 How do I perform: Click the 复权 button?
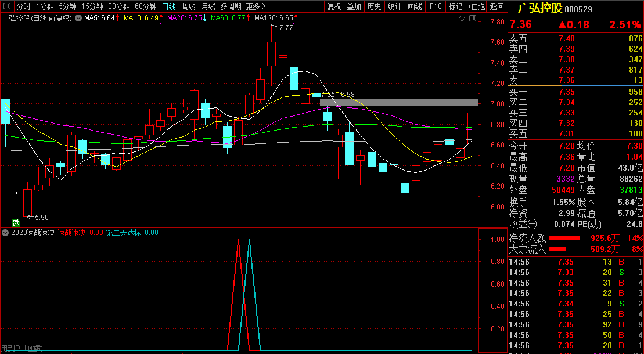click(x=334, y=6)
